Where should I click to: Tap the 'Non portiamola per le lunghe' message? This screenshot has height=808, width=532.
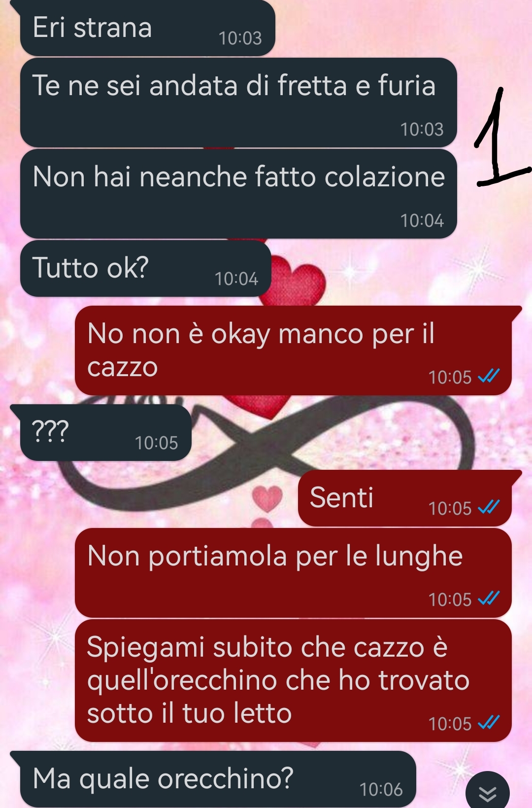293,573
